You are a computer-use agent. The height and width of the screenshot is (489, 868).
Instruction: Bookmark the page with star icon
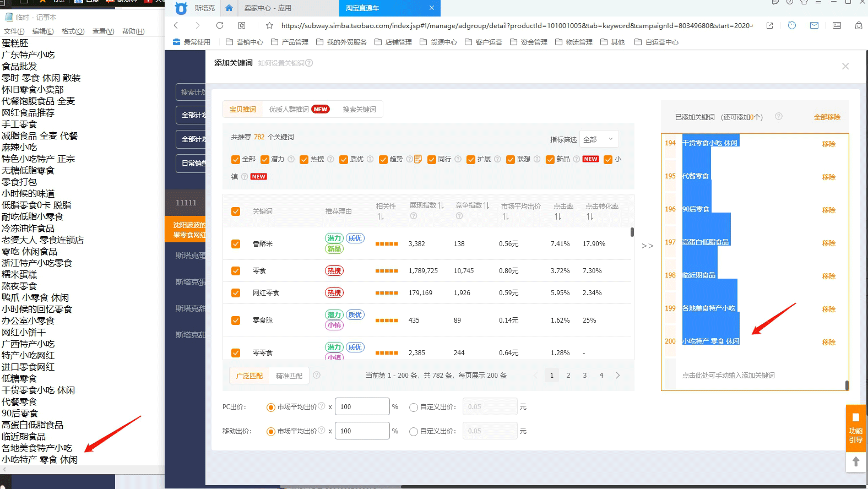point(269,25)
